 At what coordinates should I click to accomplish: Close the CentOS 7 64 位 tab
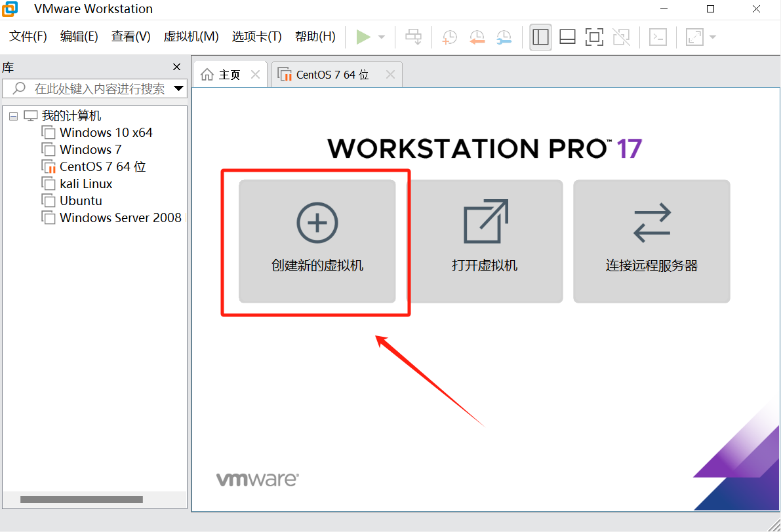point(391,75)
